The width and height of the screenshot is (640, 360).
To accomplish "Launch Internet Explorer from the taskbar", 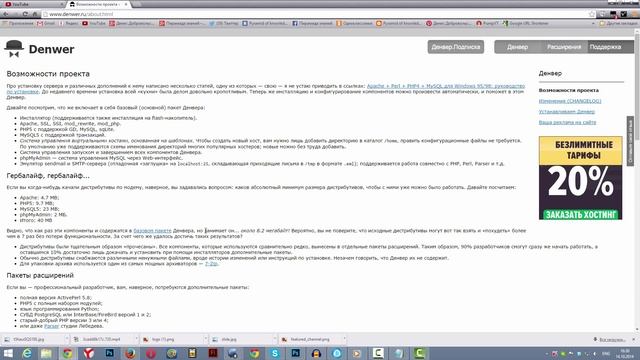I will click(27, 353).
